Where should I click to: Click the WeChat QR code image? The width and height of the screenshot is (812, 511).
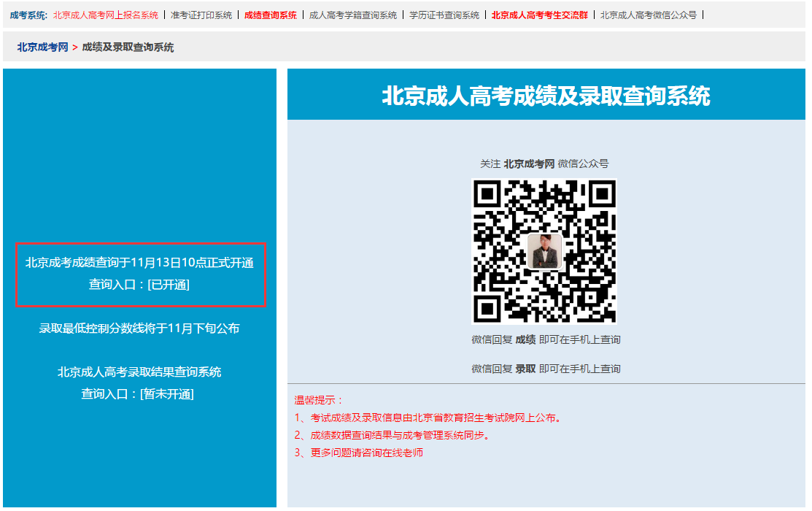click(544, 251)
